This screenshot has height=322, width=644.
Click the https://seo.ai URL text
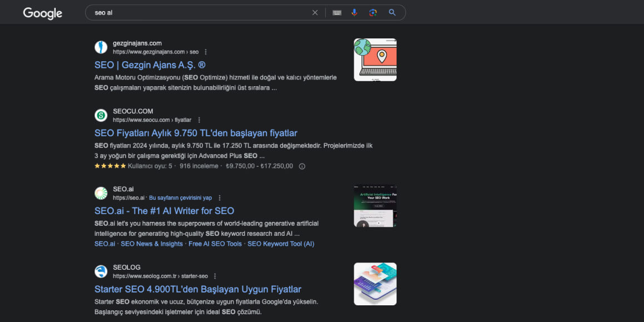[x=128, y=198]
